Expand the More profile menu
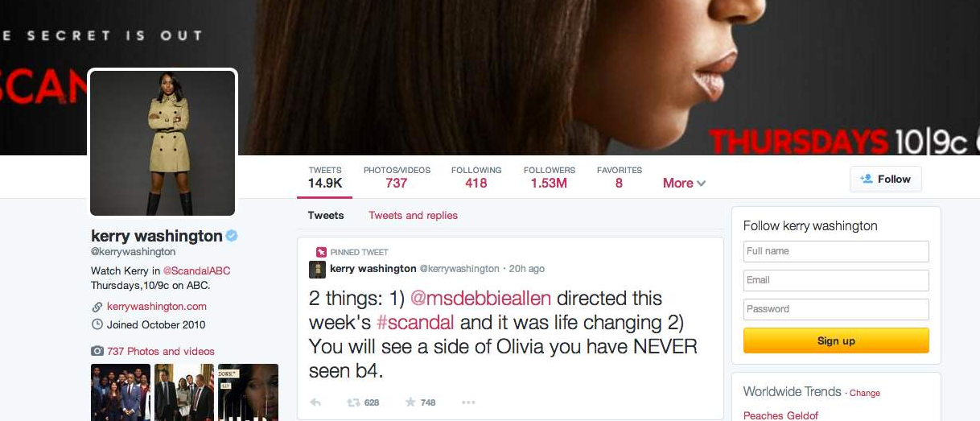Screen dimensions: 980x421 tap(684, 183)
